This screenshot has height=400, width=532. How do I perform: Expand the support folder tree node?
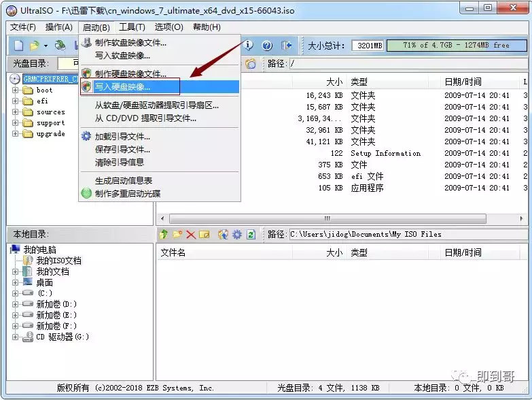click(x=15, y=122)
